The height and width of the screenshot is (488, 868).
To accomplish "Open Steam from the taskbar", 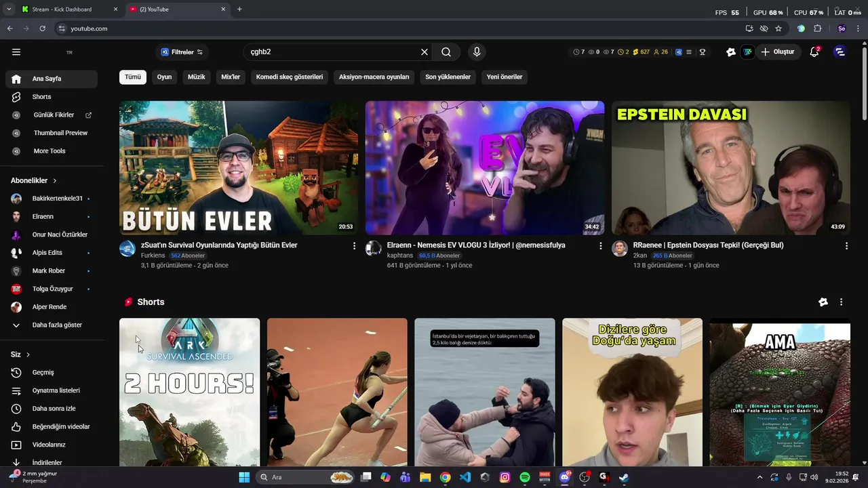I will click(623, 477).
